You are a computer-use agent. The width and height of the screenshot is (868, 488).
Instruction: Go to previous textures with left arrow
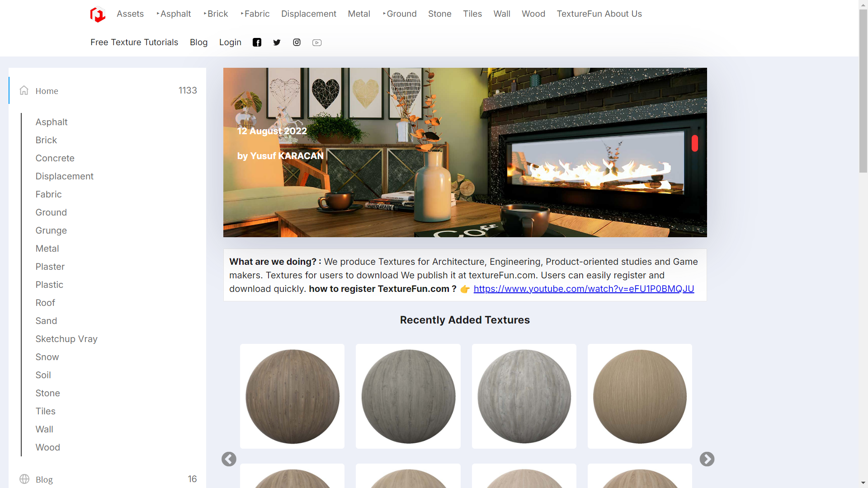click(x=229, y=459)
